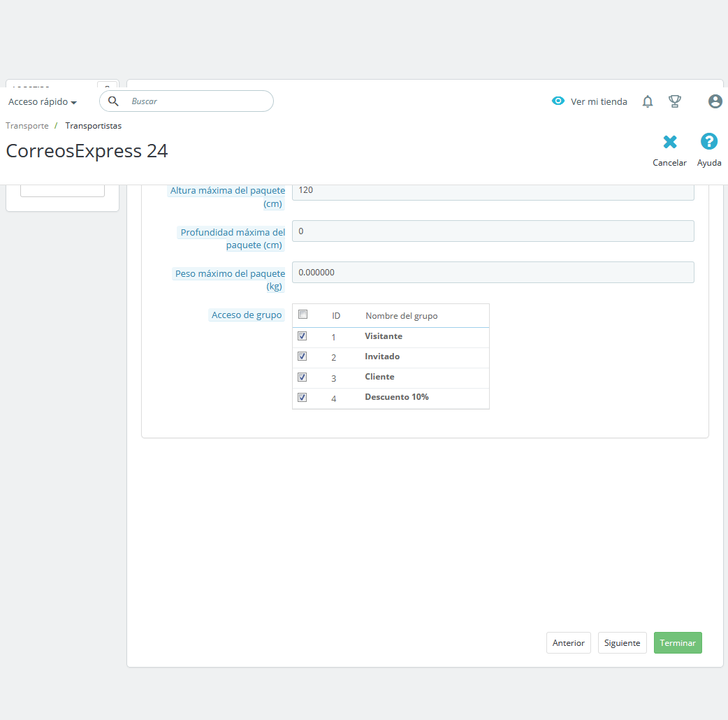Viewport: 728px width, 720px height.
Task: Go to Transporte breadcrumb
Action: [27, 126]
